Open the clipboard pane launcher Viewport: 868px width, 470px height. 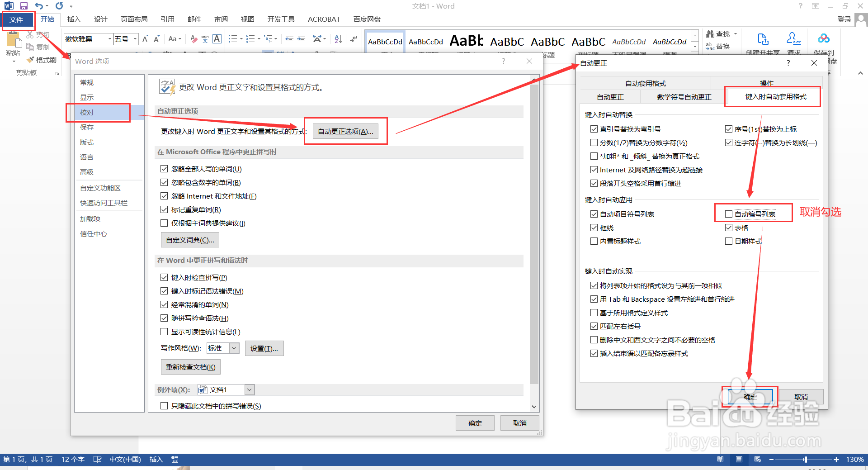pyautogui.click(x=57, y=73)
